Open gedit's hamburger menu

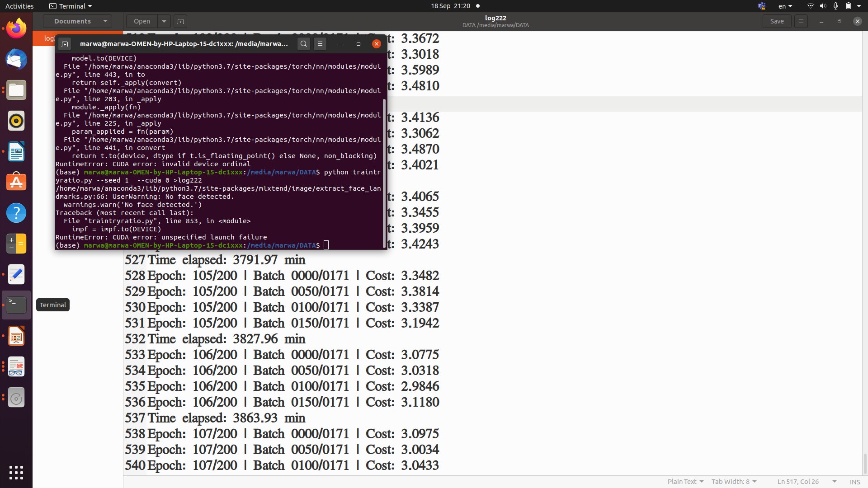[x=801, y=21]
